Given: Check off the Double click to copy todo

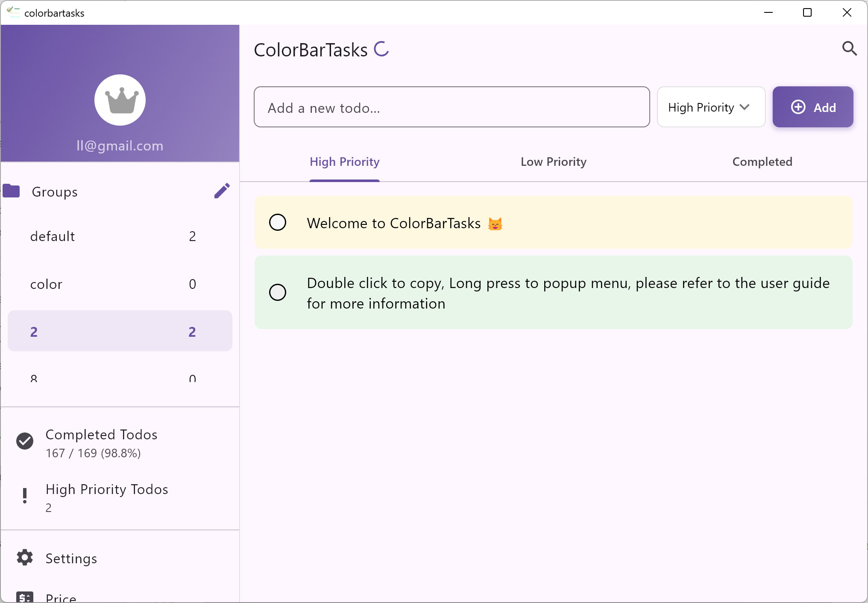Looking at the screenshot, I should click(278, 293).
